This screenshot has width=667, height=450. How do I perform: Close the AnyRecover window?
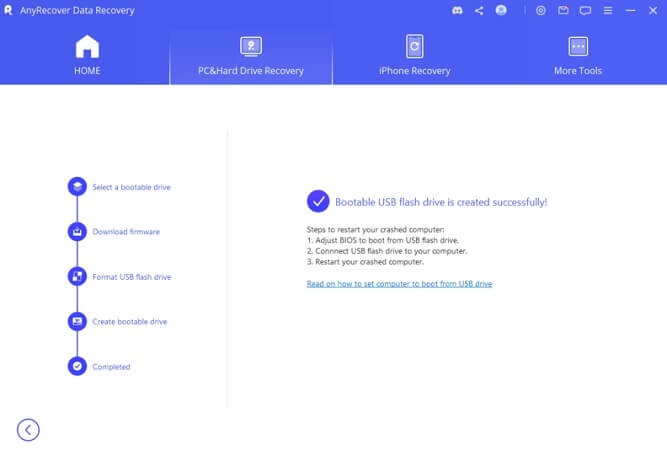click(x=653, y=11)
